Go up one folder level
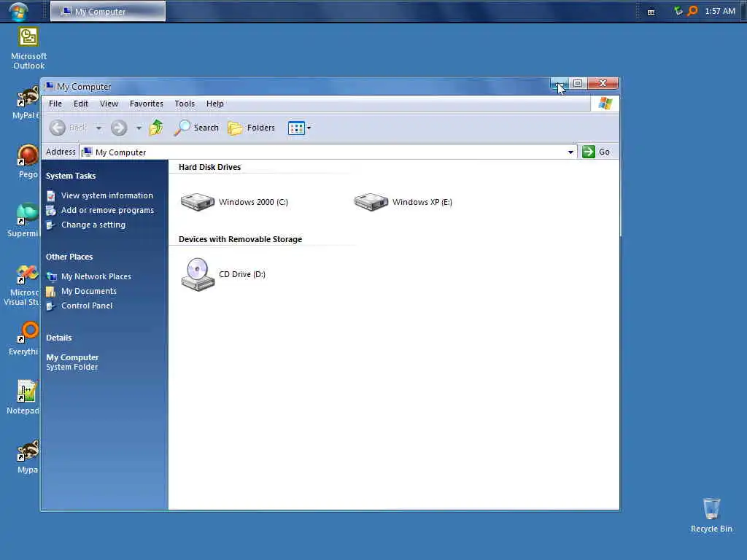 pos(156,128)
